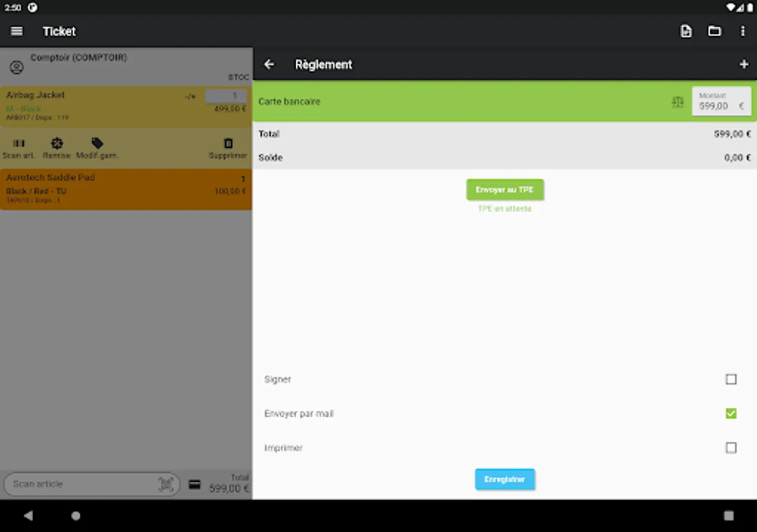
Task: Tap the Android back navigation button
Action: tap(28, 515)
